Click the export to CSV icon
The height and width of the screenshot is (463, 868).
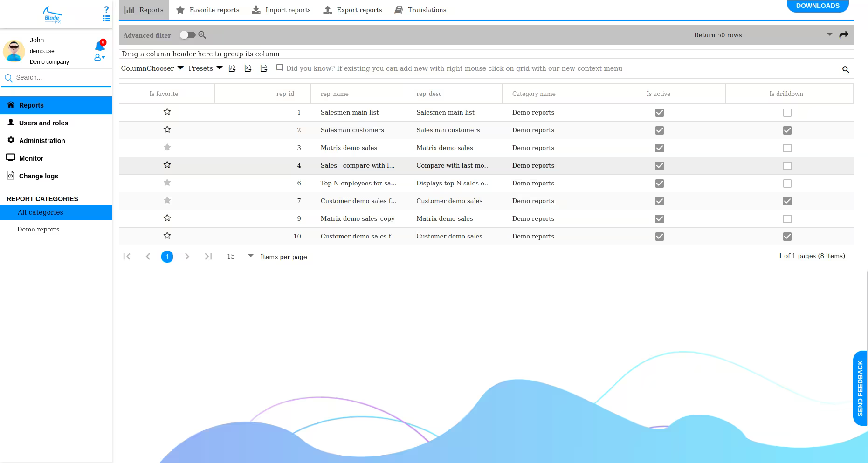pos(264,68)
